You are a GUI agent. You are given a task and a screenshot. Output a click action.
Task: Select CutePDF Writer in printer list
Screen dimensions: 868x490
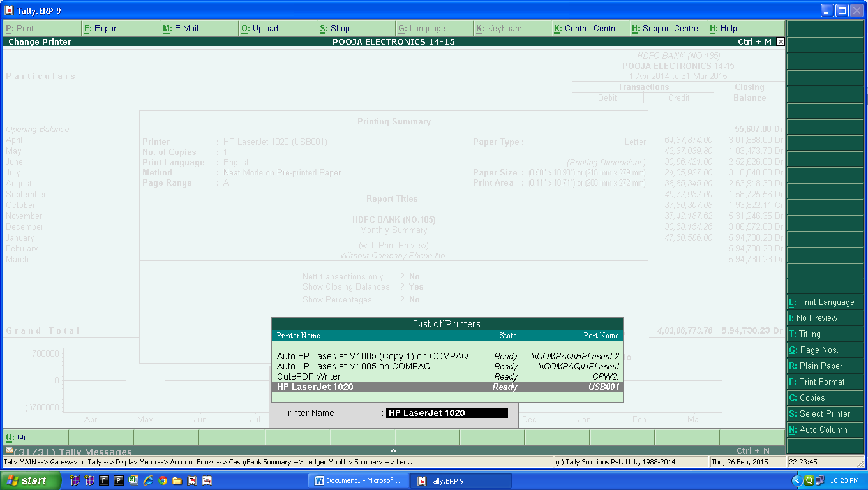click(447, 376)
